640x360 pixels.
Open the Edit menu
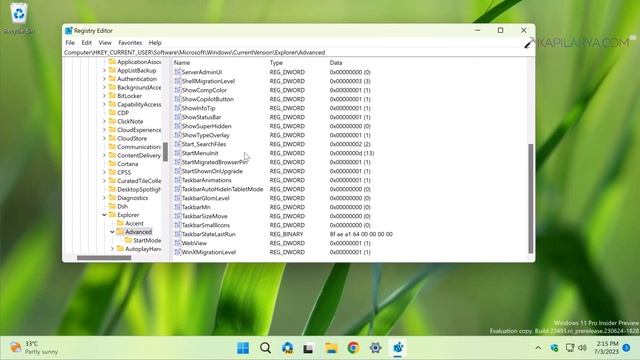[x=87, y=42]
